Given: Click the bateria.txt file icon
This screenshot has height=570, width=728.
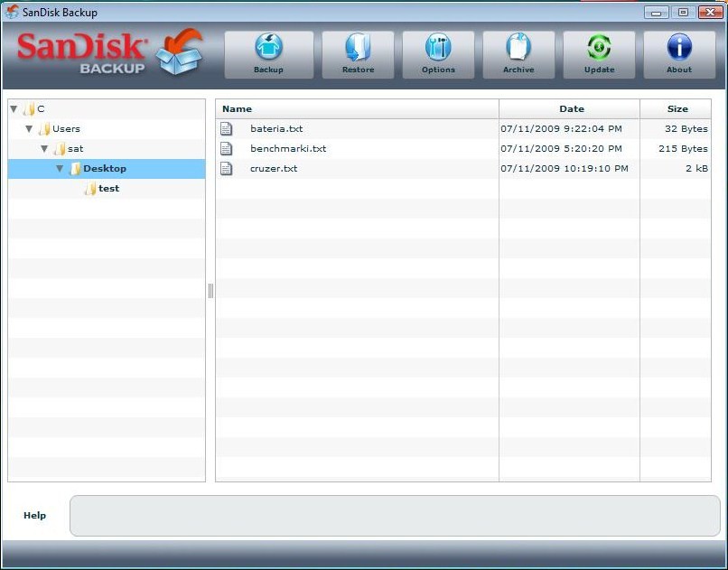Looking at the screenshot, I should point(226,128).
